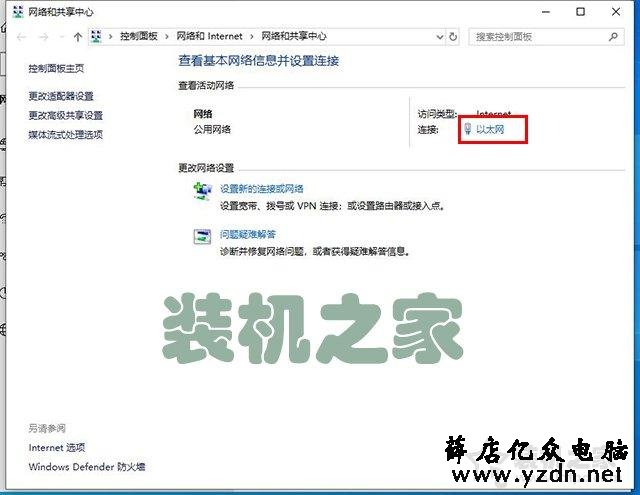The width and height of the screenshot is (640, 495).
Task: Open 媒体流式处理选项 link
Action: (65, 135)
